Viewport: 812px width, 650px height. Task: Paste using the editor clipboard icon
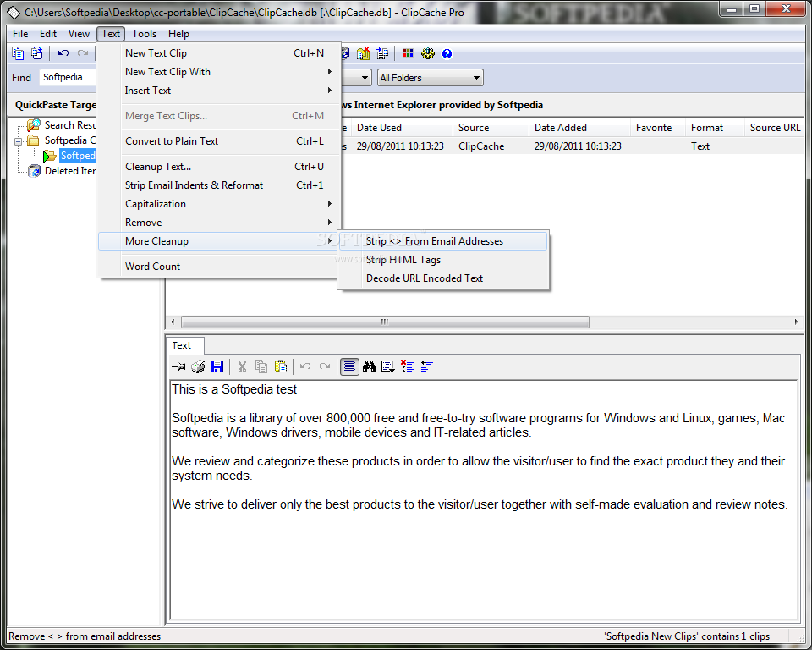coord(281,366)
